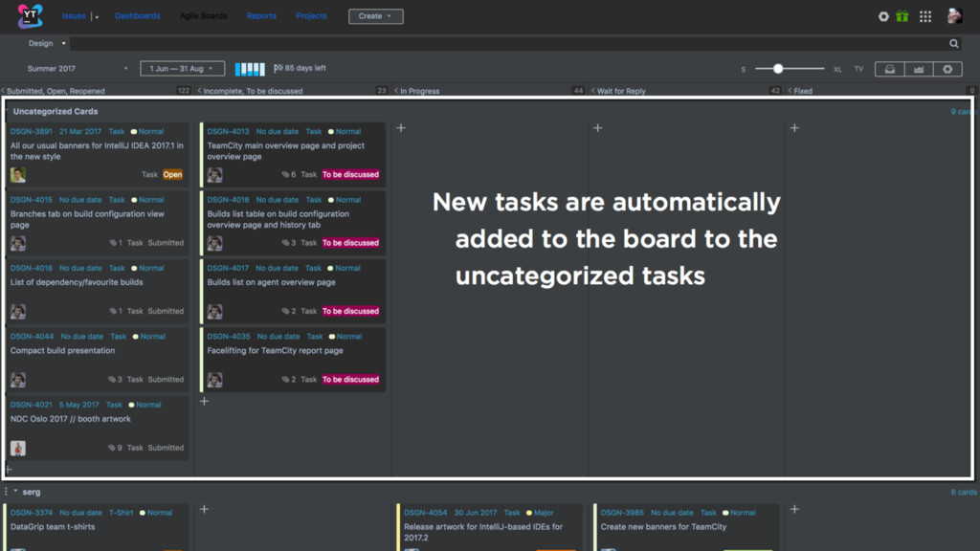Open the Issues dropdown arrow
Image resolution: width=980 pixels, height=551 pixels.
pyautogui.click(x=97, y=17)
